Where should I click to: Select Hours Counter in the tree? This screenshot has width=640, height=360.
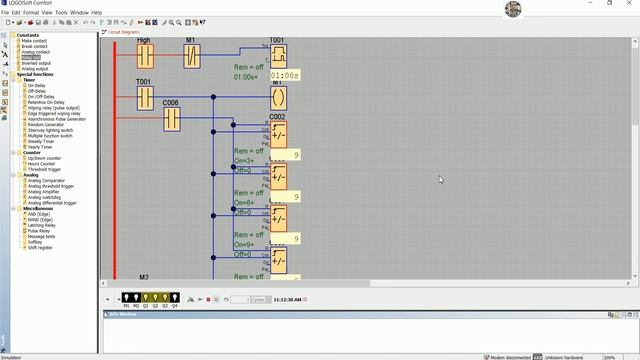pos(41,164)
